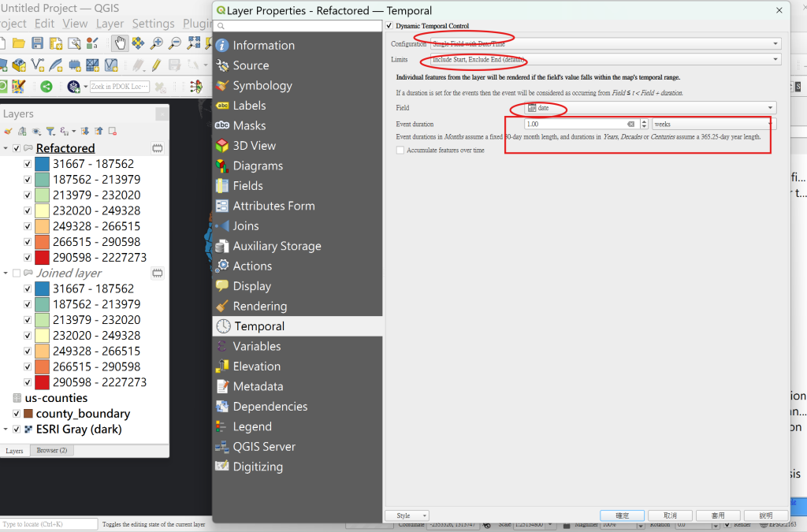Open the Configuration dropdown
The width and height of the screenshot is (807, 532).
(x=606, y=43)
